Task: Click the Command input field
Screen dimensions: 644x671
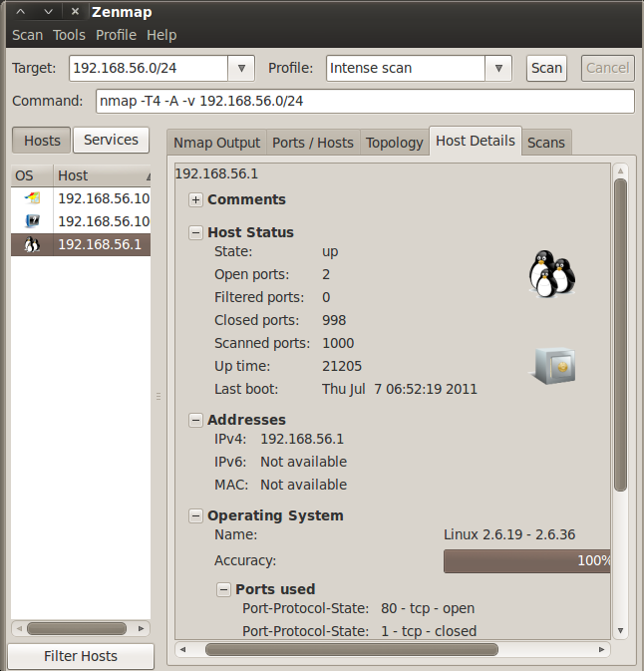Action: click(x=364, y=102)
